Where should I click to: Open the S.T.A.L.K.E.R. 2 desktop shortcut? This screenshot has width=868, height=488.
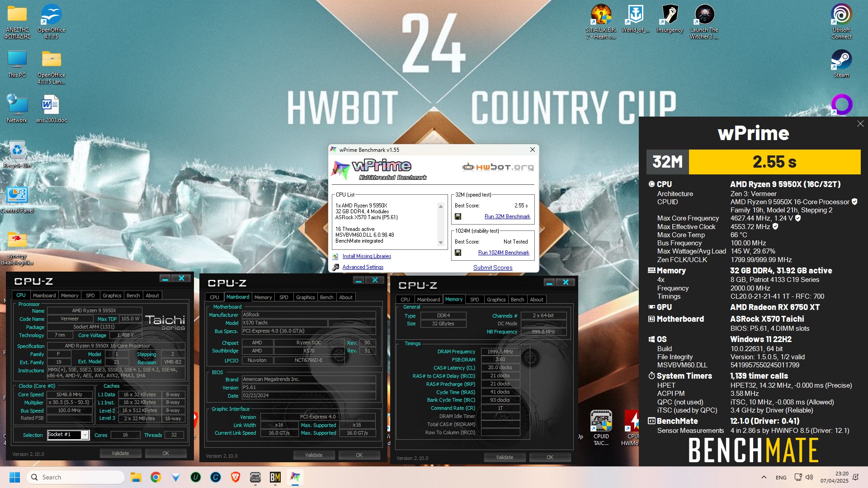click(601, 21)
